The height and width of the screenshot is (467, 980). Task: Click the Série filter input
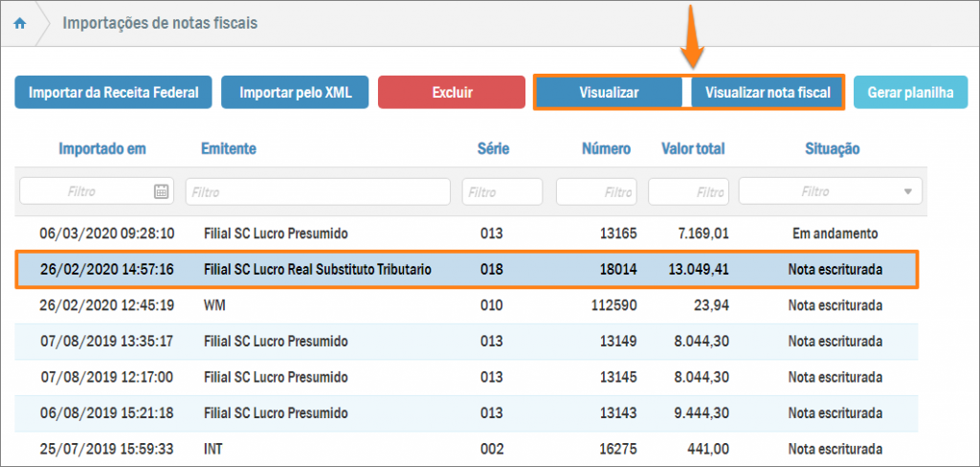pos(501,191)
